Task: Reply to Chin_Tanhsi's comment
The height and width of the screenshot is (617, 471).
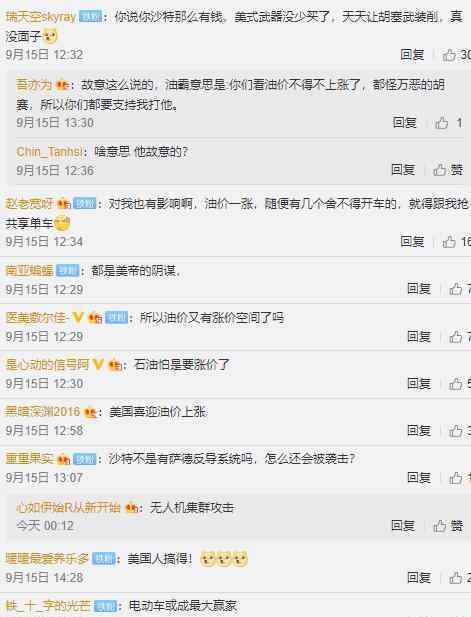Action: point(403,170)
